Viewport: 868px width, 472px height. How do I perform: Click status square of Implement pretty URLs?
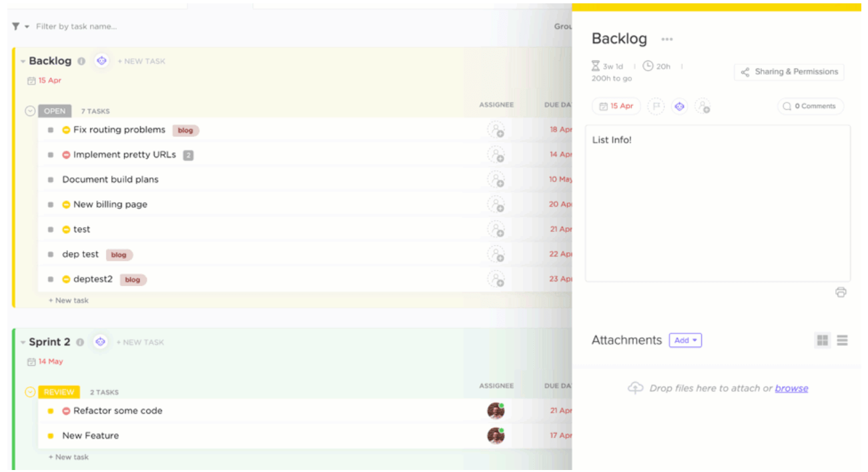tap(51, 155)
